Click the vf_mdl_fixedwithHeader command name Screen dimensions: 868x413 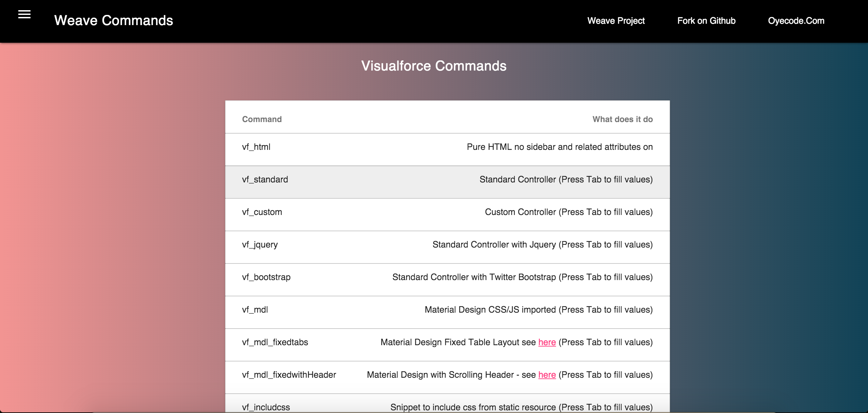(x=289, y=375)
